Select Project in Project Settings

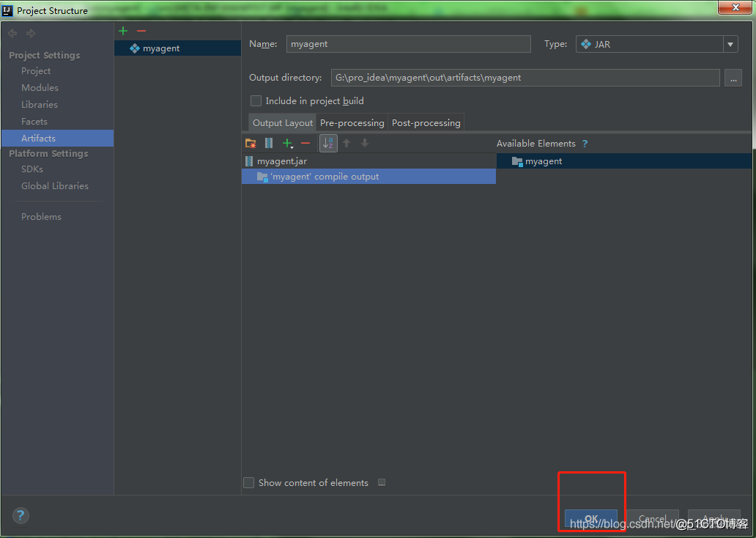pos(36,71)
